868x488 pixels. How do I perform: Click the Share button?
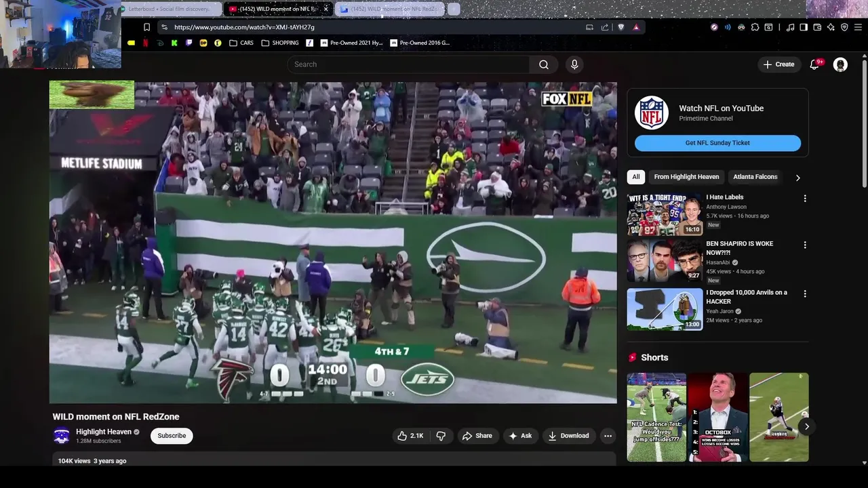pos(477,436)
